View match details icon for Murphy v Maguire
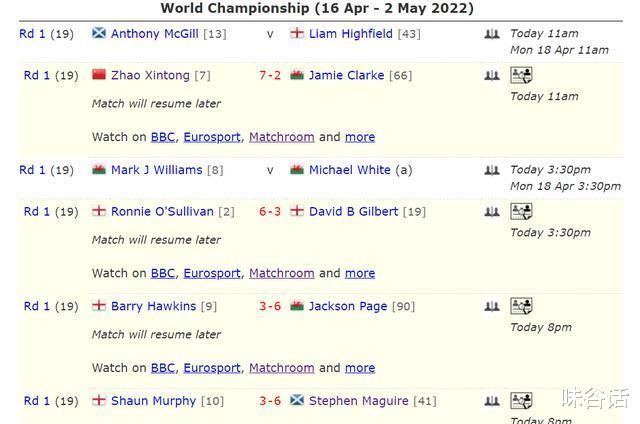The width and height of the screenshot is (640, 424). point(521,401)
